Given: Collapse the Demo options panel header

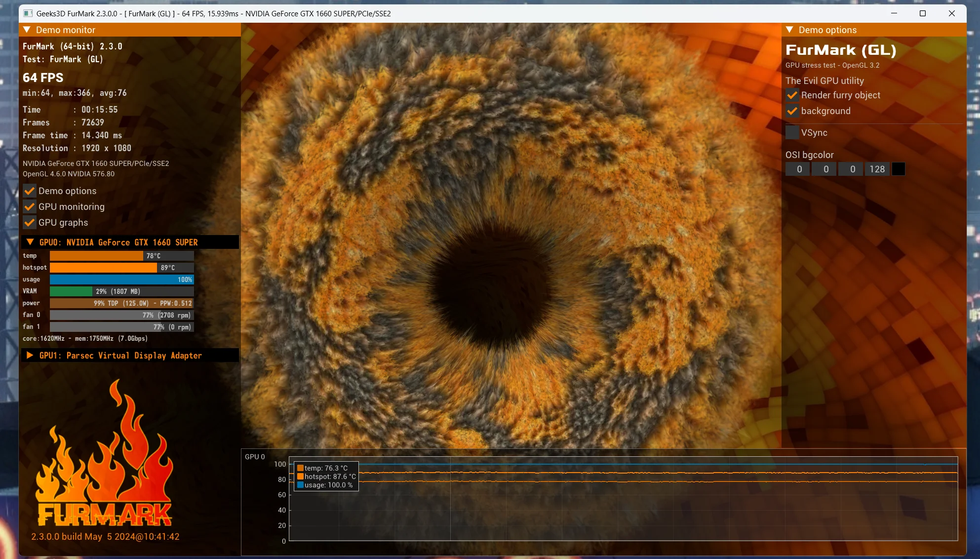Looking at the screenshot, I should 789,30.
